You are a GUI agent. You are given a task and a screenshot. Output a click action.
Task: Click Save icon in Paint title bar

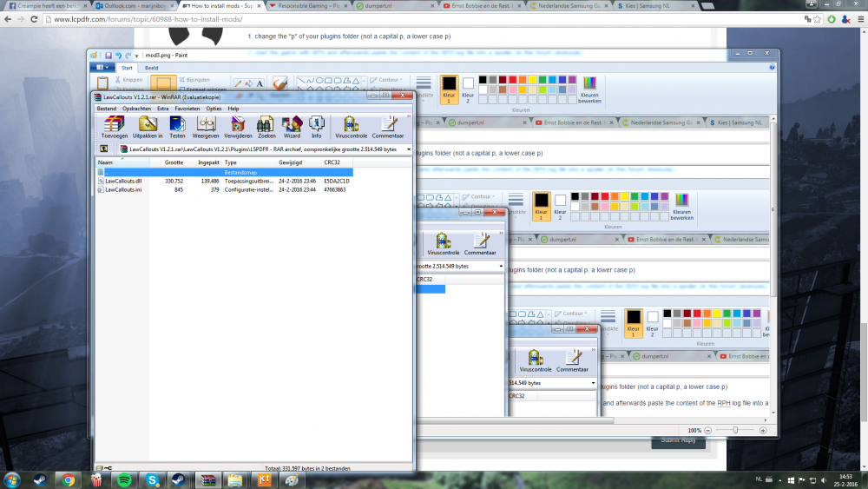pos(108,56)
